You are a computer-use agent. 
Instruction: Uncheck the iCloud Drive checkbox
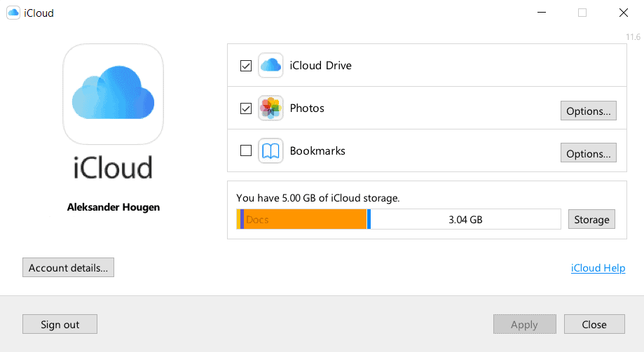point(246,66)
